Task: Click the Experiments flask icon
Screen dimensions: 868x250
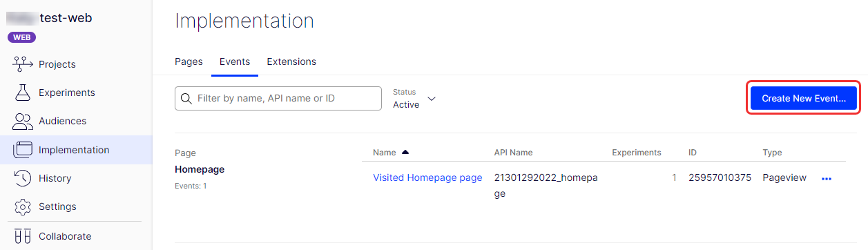Action: point(23,93)
